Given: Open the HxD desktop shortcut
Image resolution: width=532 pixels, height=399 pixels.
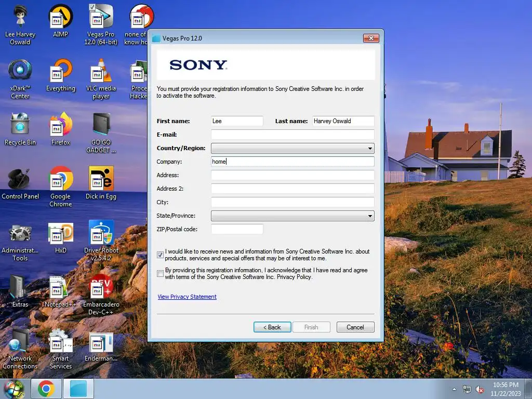Looking at the screenshot, I should (x=61, y=237).
